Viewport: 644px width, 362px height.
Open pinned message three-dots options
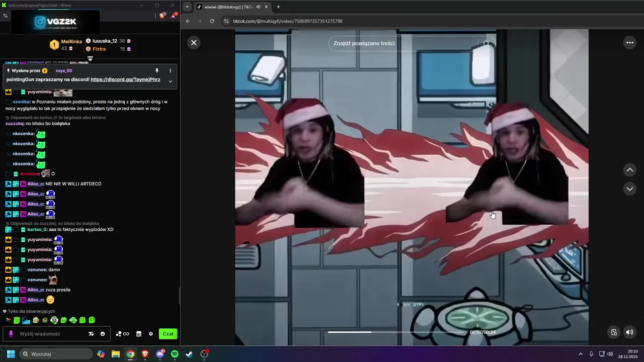click(x=170, y=71)
